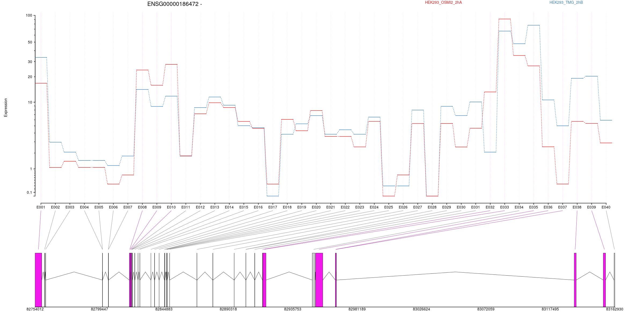Click exon label E005
The height and width of the screenshot is (322, 644).
pos(99,207)
